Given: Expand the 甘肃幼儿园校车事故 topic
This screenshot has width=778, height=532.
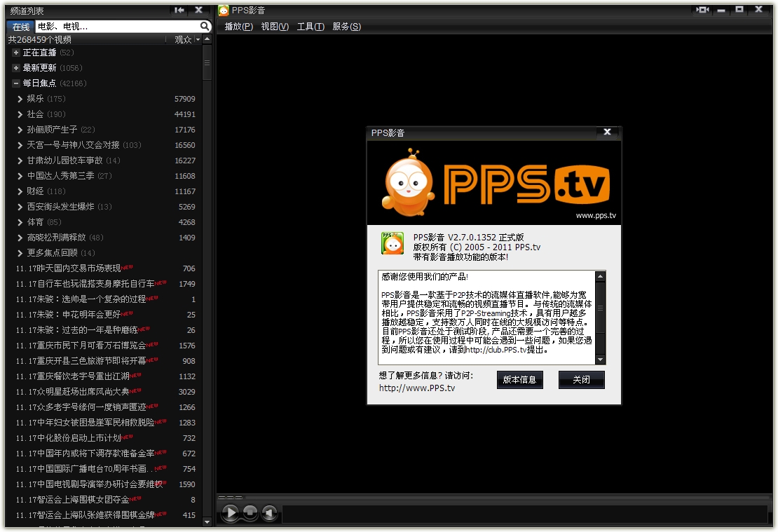Looking at the screenshot, I should (20, 161).
